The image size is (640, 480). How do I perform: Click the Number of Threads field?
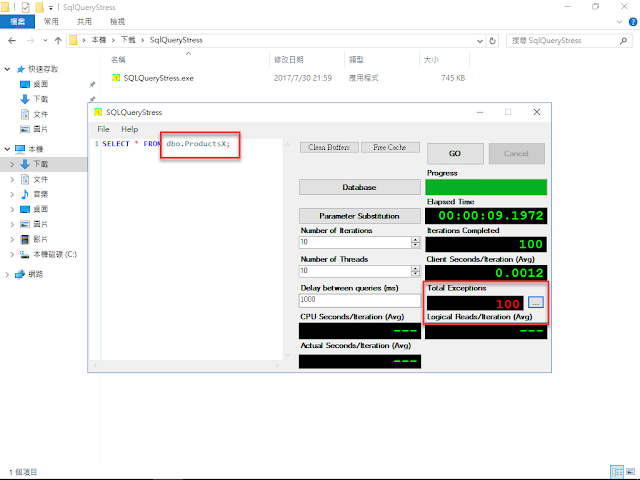355,271
